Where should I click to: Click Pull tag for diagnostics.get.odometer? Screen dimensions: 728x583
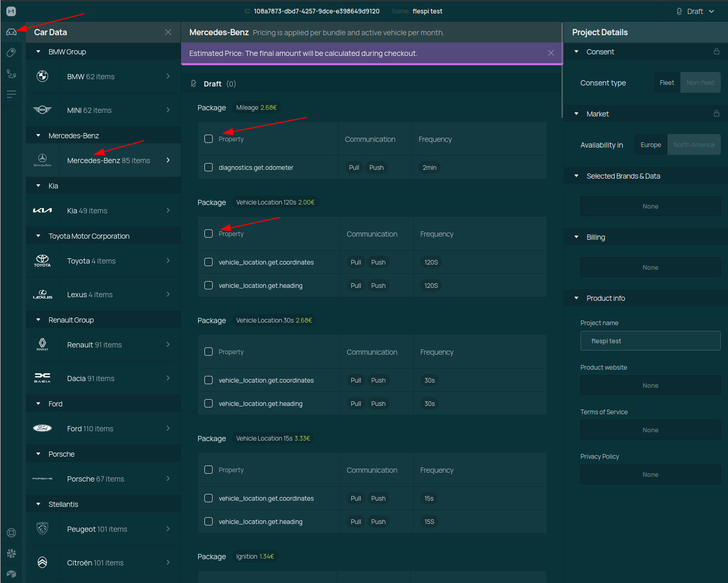[354, 167]
